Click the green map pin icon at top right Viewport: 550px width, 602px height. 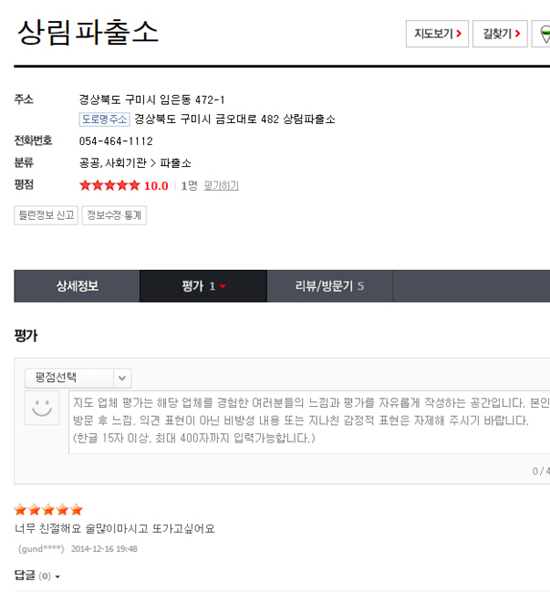pos(544,34)
